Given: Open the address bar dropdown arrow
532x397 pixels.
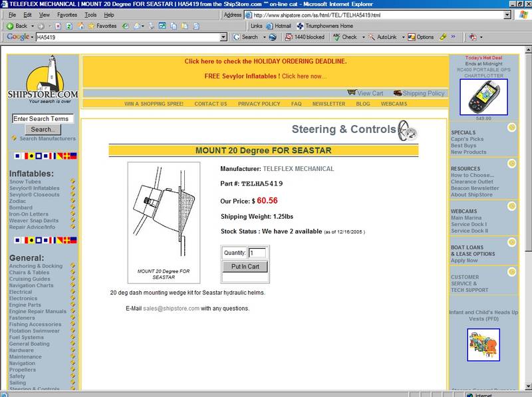Looking at the screenshot, I should (507, 15).
